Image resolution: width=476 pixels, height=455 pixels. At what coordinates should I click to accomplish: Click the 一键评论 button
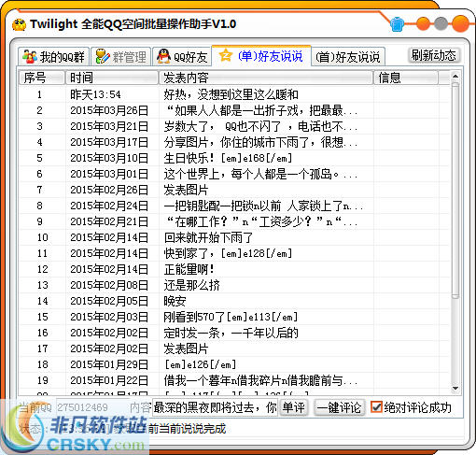pyautogui.click(x=340, y=407)
